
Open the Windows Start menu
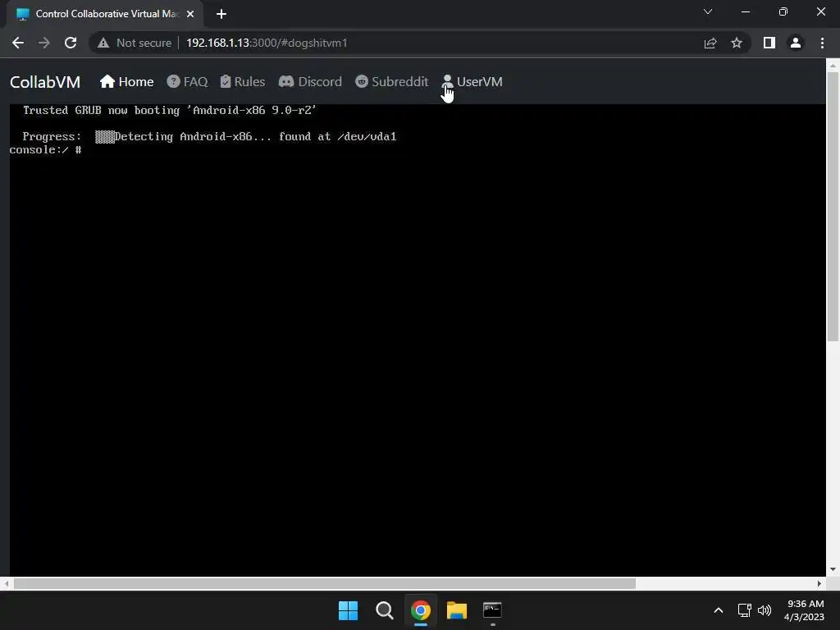pyautogui.click(x=348, y=610)
